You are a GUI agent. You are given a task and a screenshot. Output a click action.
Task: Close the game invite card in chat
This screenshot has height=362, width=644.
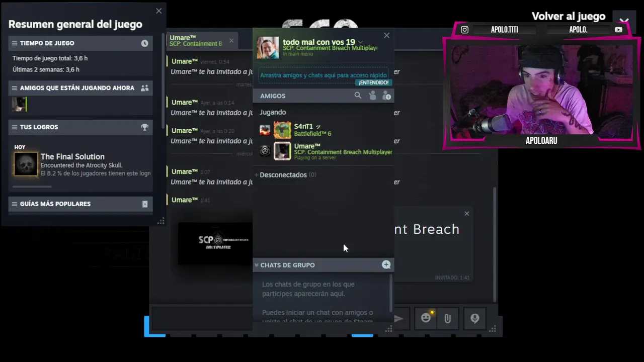467,214
